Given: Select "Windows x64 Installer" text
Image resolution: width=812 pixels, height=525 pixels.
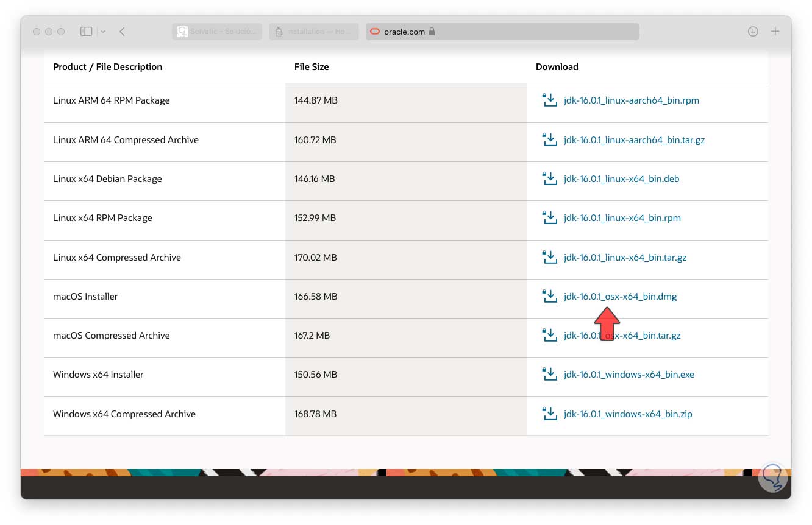Looking at the screenshot, I should [x=98, y=375].
